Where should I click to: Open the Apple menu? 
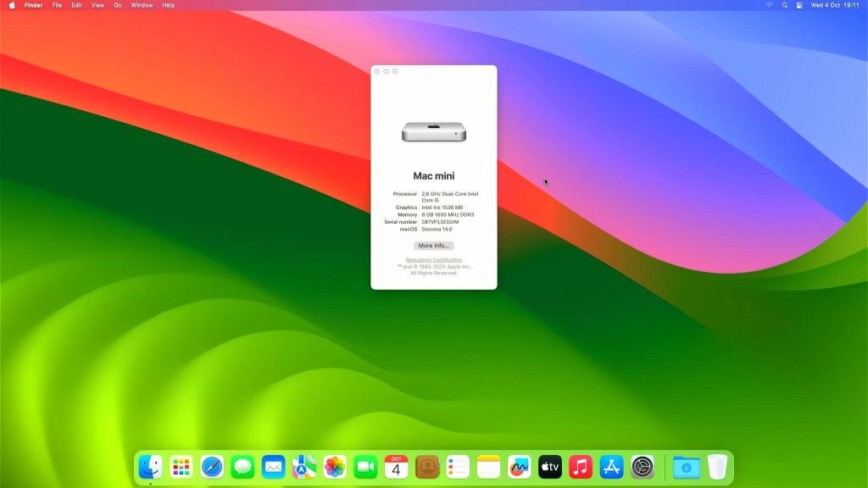[12, 5]
